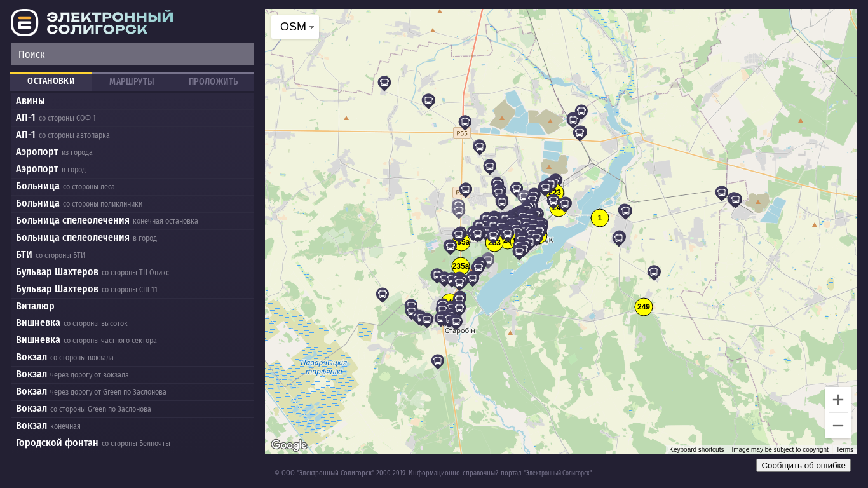Focus the Поиск search field
Viewport: 868px width, 488px height.
pyautogui.click(x=132, y=54)
